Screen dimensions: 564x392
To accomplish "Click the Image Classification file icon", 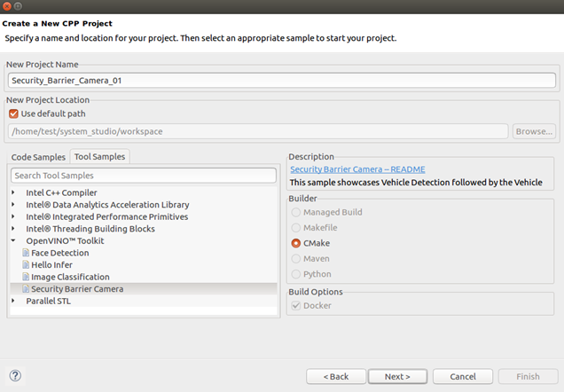I will pyautogui.click(x=26, y=277).
